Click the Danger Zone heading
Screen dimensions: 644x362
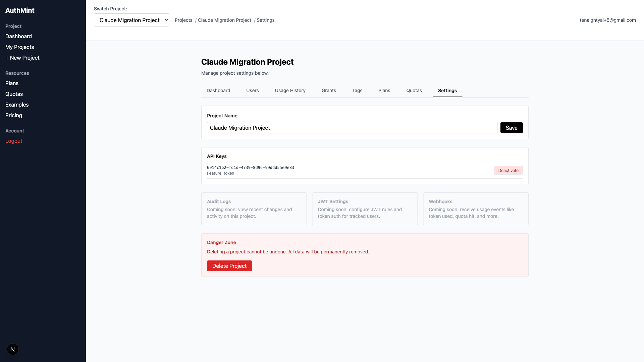click(221, 242)
